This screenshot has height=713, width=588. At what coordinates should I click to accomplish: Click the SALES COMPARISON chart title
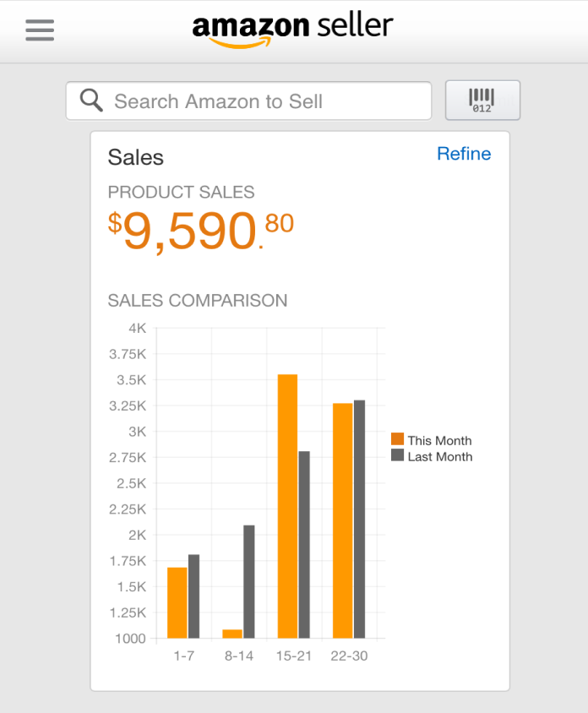[198, 301]
